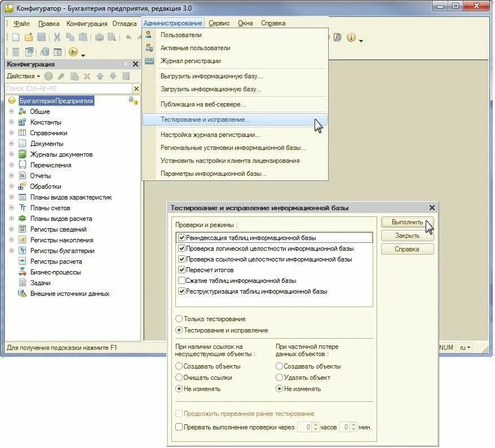Uncheck Реиндексация таблиц информационной базы

coord(182,238)
